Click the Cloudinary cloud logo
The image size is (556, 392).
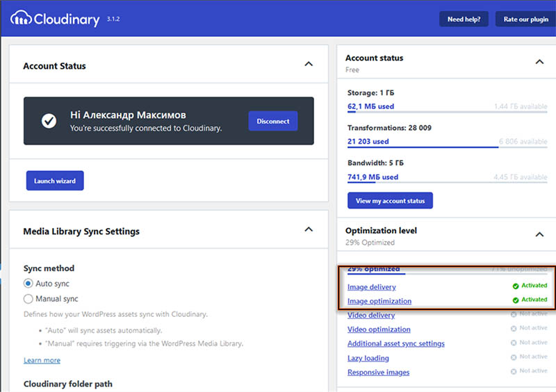tap(21, 18)
